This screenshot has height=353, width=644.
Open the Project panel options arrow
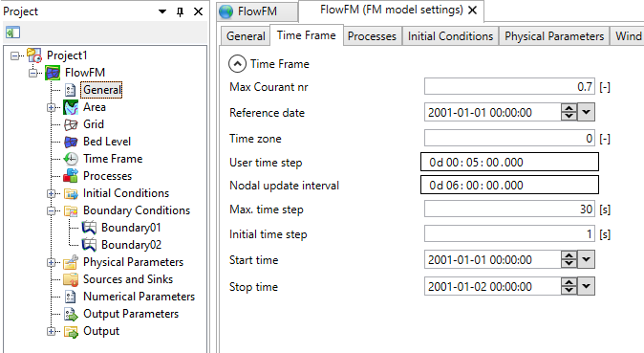pyautogui.click(x=162, y=11)
